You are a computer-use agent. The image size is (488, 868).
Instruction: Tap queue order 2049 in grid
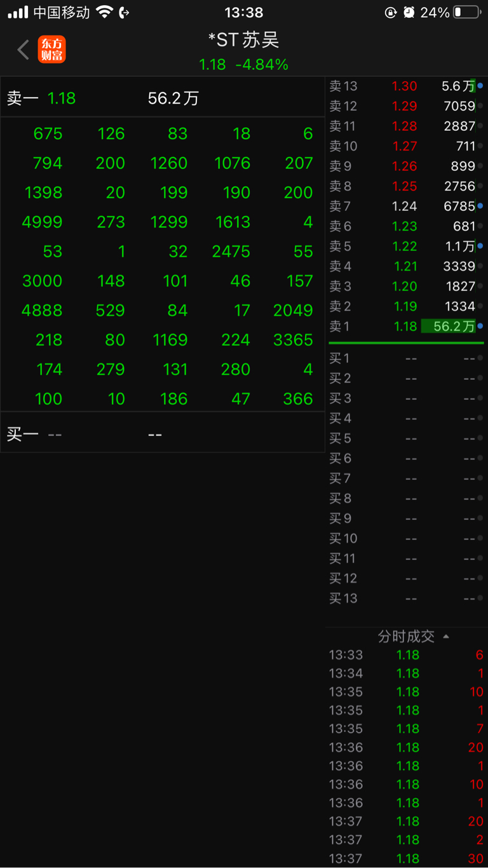294,310
